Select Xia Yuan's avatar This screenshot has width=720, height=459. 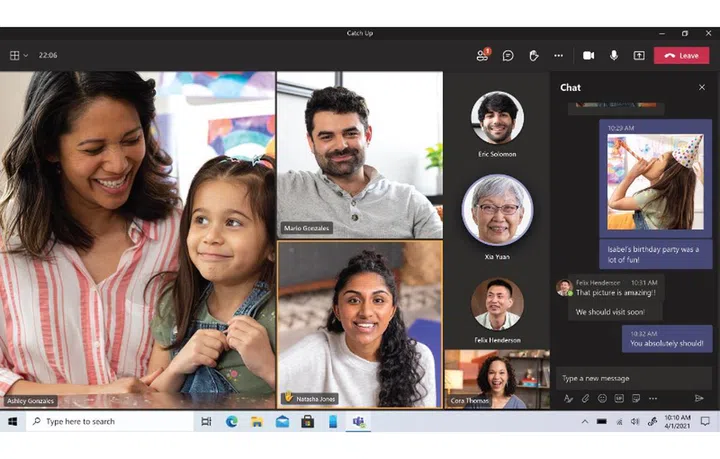click(497, 210)
